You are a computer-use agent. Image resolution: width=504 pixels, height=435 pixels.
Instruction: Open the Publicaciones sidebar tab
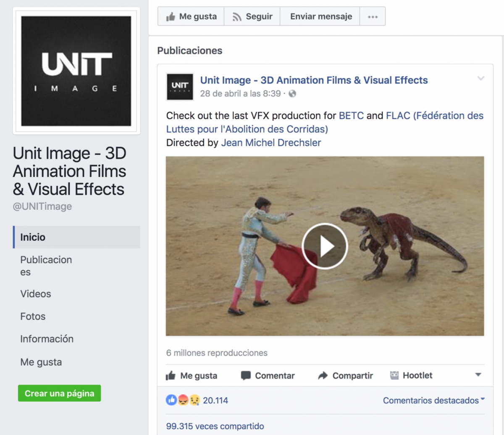[x=46, y=266]
